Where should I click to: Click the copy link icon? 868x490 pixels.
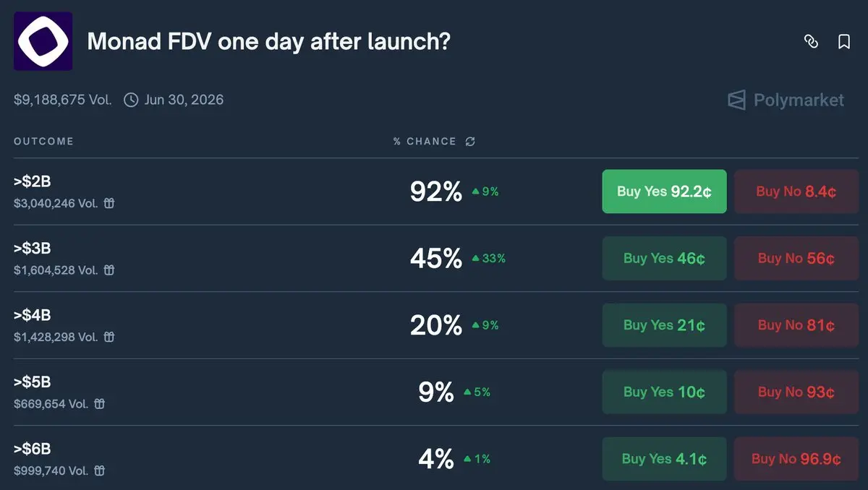(x=811, y=42)
